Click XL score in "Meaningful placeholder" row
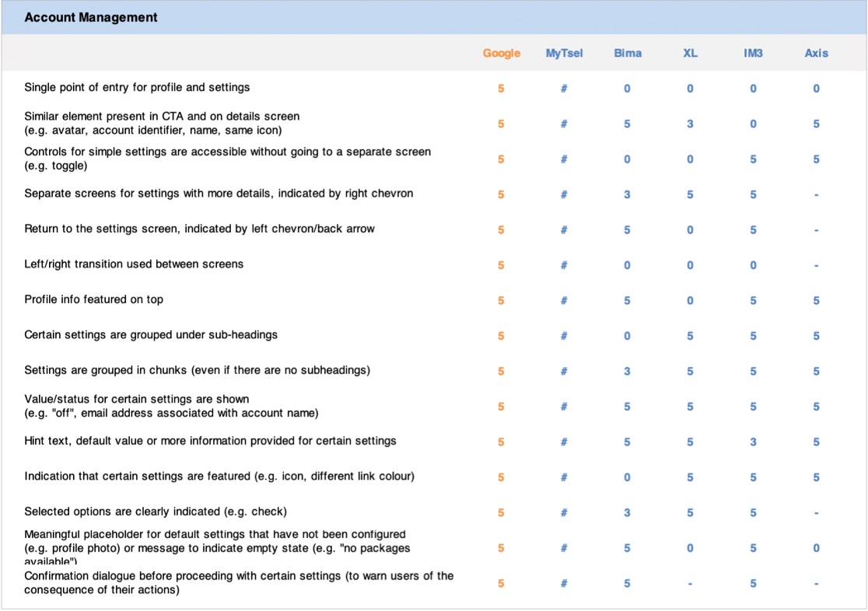The image size is (868, 611). [x=690, y=549]
